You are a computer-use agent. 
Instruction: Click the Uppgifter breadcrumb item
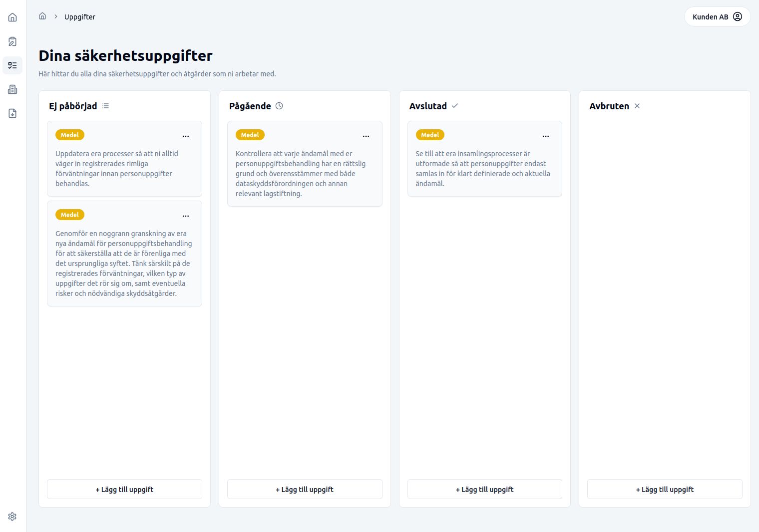coord(79,17)
